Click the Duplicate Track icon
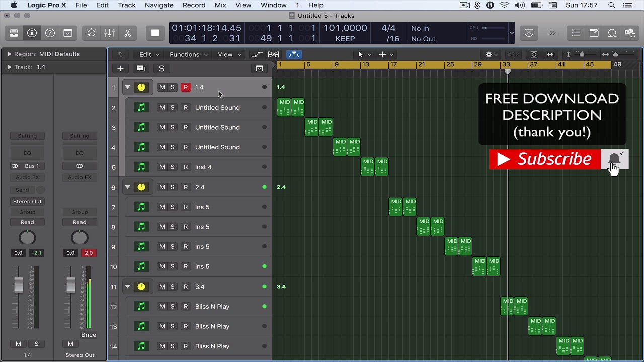644x362 pixels. (141, 68)
